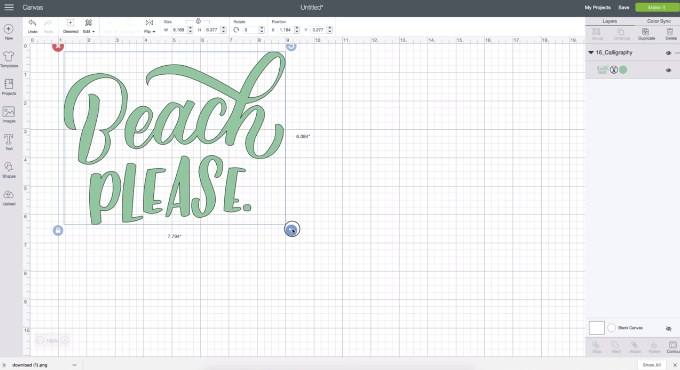Click the lock handle on selection box

(58, 230)
